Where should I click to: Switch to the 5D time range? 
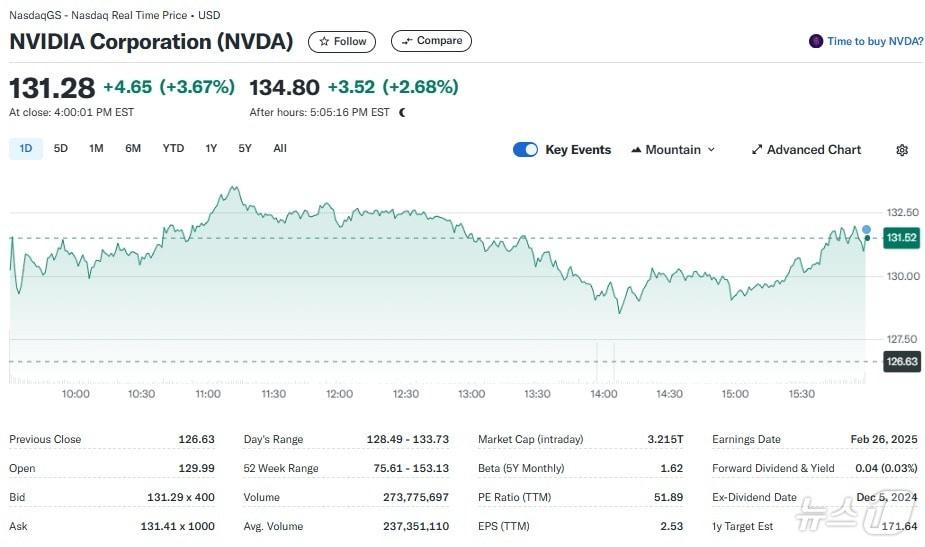[x=61, y=149]
